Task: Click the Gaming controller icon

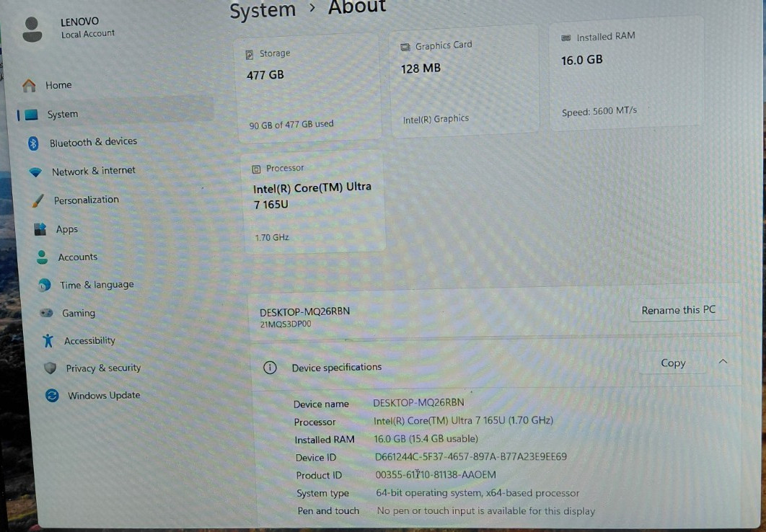Action: [x=46, y=313]
